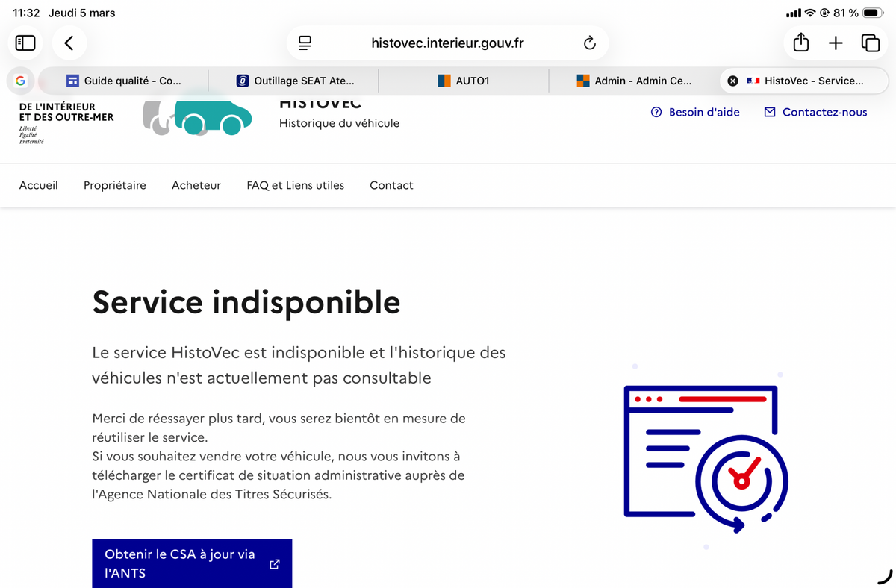Screen dimensions: 896x588
Task: Select Accueil in the navigation menu
Action: (x=38, y=185)
